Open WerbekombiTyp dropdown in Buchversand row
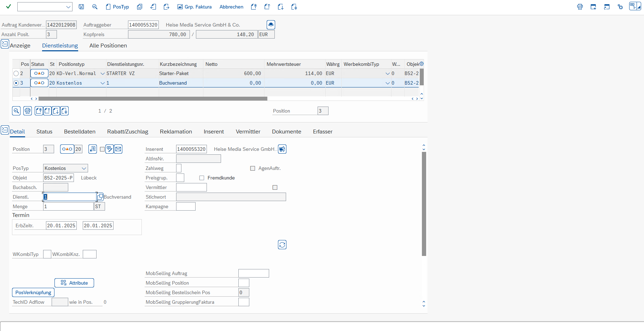 (x=388, y=83)
